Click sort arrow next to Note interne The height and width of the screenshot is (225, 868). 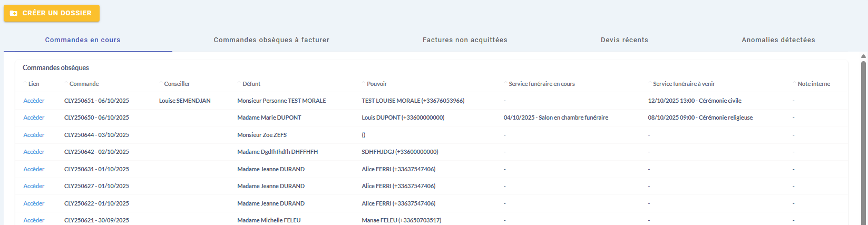[795, 83]
